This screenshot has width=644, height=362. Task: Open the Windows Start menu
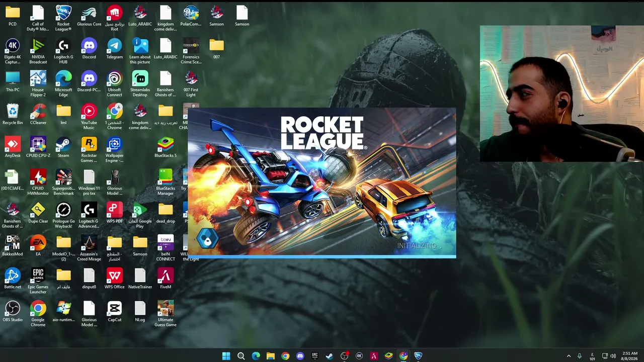pyautogui.click(x=226, y=356)
